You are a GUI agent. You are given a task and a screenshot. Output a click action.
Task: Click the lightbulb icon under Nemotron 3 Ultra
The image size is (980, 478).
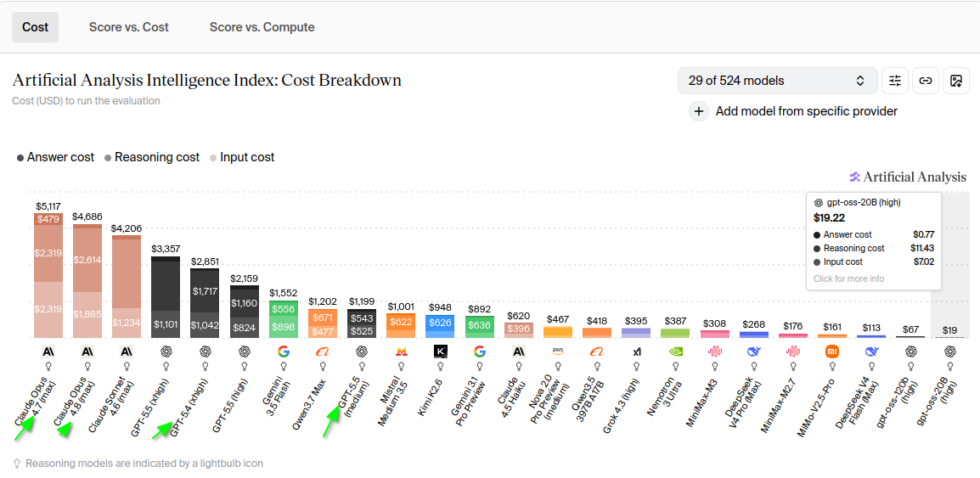675,367
